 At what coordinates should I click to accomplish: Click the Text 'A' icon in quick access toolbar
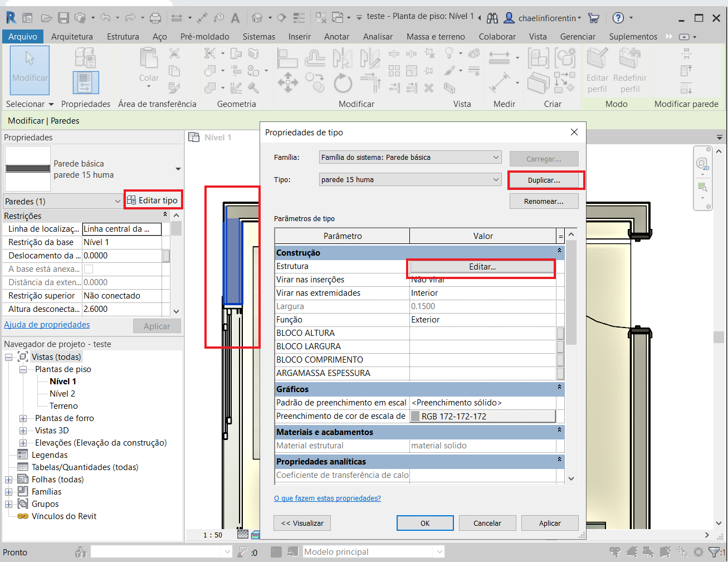[x=235, y=18]
